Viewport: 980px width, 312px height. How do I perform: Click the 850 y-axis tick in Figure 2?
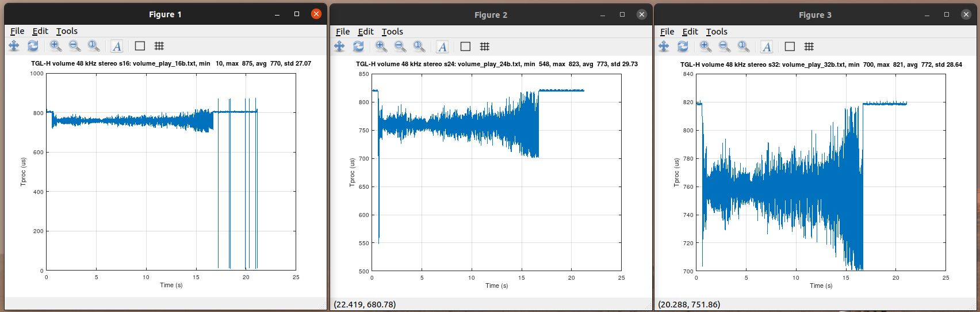click(363, 74)
